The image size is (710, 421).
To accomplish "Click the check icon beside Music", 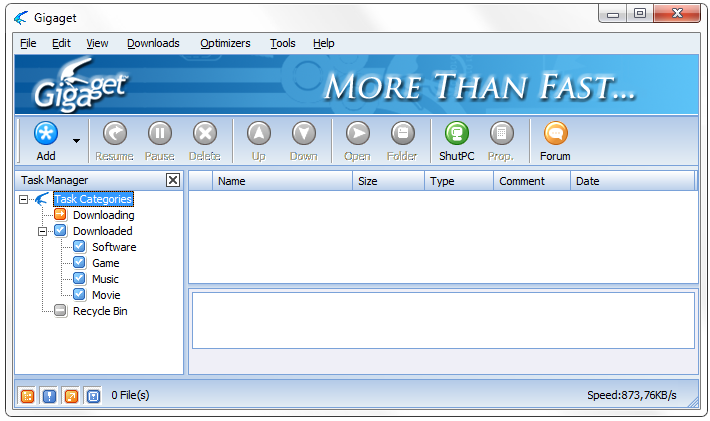I will click(79, 278).
